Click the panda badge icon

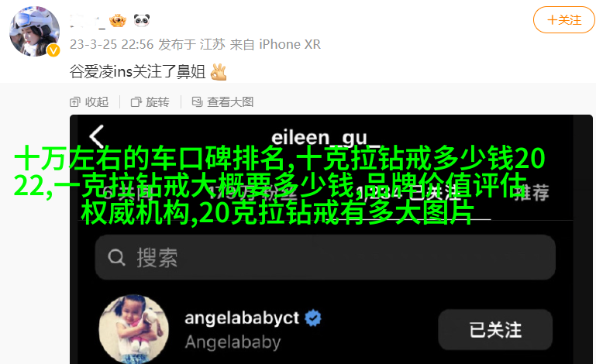point(142,20)
